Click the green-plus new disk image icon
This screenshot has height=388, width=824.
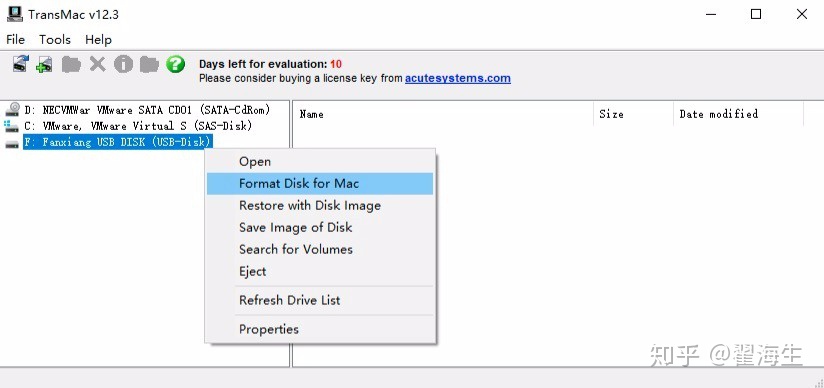point(44,65)
